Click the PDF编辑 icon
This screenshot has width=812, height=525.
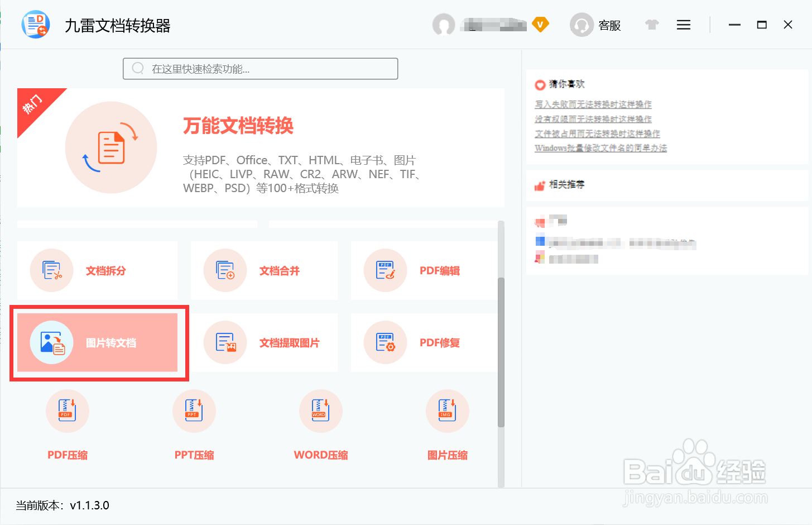(x=386, y=270)
